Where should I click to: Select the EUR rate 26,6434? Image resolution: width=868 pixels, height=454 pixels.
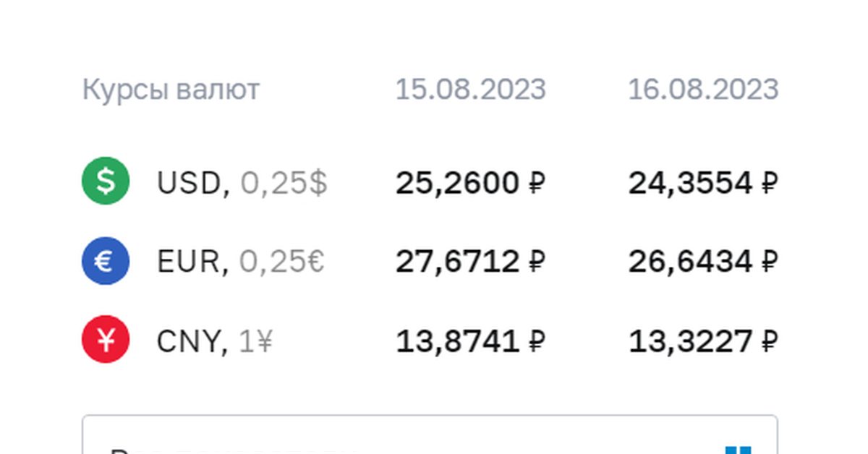690,262
